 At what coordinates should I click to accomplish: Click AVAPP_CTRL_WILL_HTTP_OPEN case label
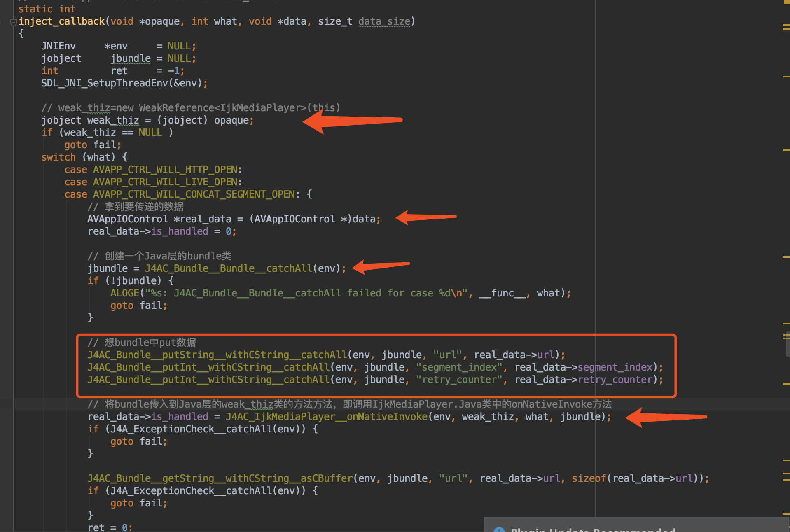point(165,170)
